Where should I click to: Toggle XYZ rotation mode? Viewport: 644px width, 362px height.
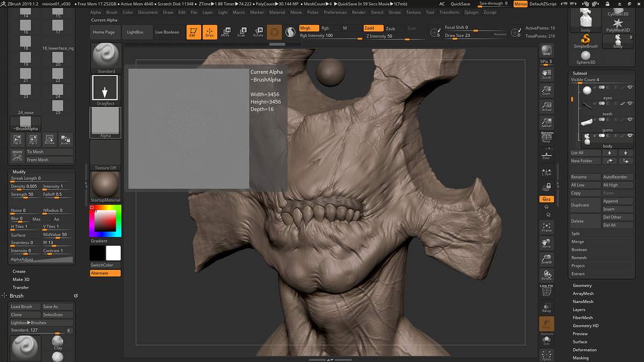[546, 199]
